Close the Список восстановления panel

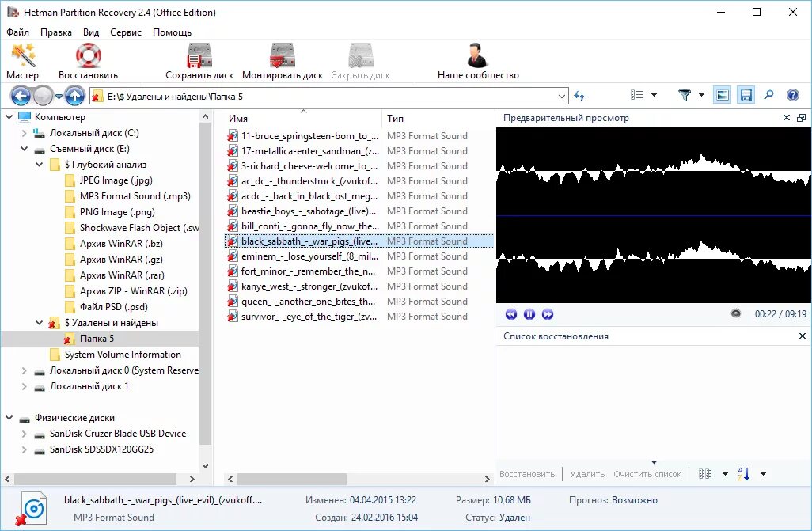coord(803,336)
